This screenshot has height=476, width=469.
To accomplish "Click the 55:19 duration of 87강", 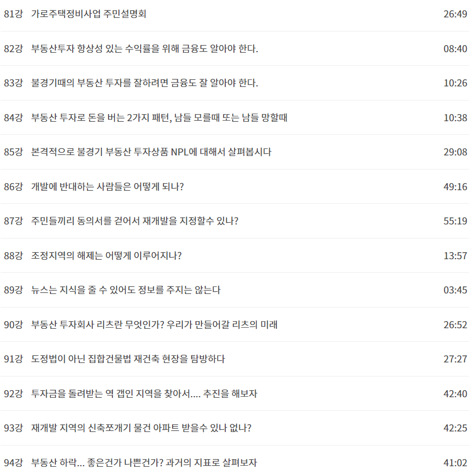I will 455,221.
